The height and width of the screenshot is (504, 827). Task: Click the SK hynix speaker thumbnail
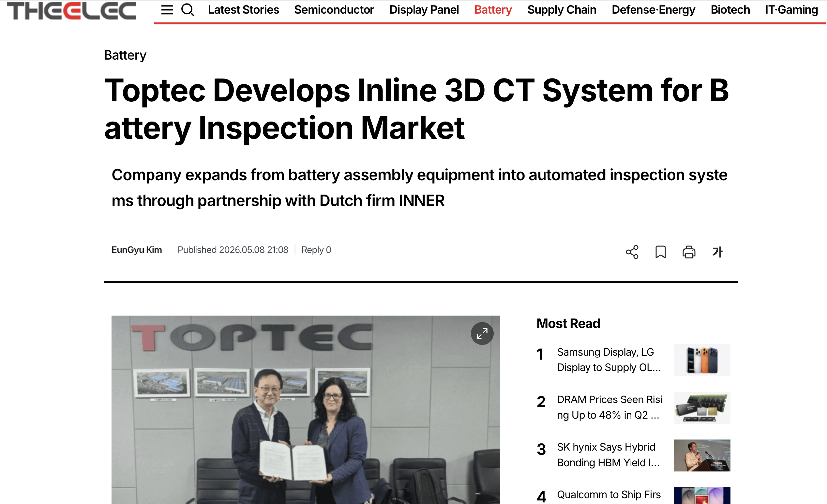702,455
